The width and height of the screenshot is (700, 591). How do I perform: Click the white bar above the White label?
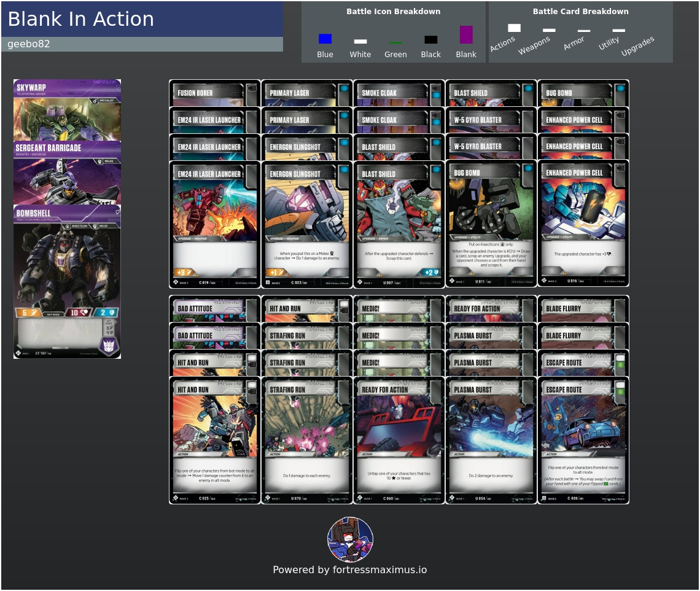(360, 42)
